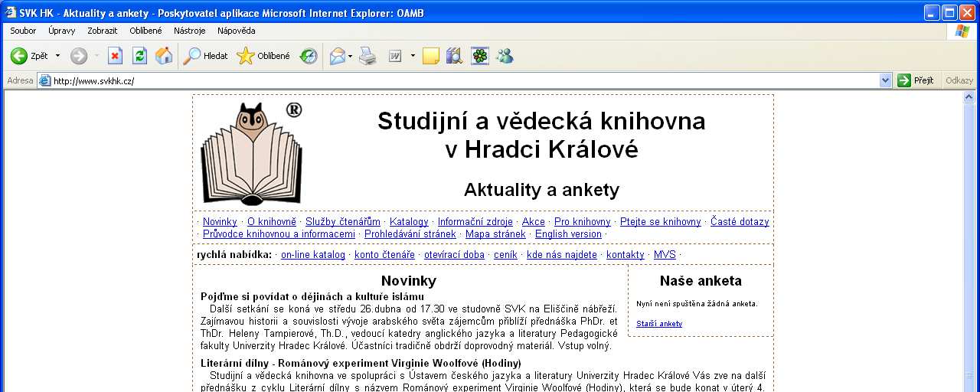The height and width of the screenshot is (392, 980).
Task: Open the Nástroje menu
Action: coord(190,31)
